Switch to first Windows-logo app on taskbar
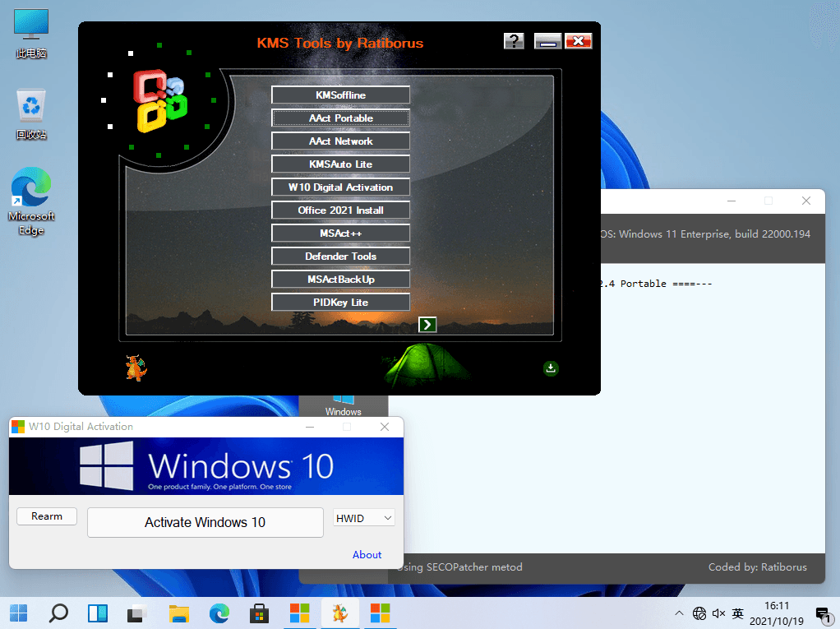Screen dimensions: 840x629 coord(299,613)
